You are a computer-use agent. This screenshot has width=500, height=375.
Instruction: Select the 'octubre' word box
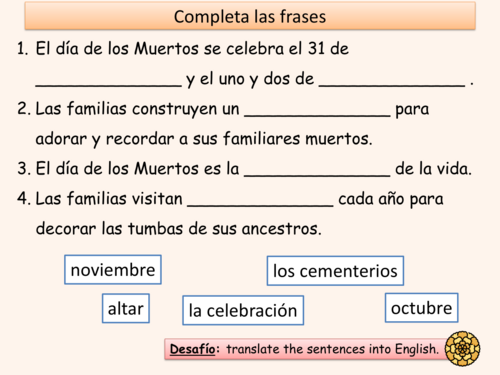(422, 308)
